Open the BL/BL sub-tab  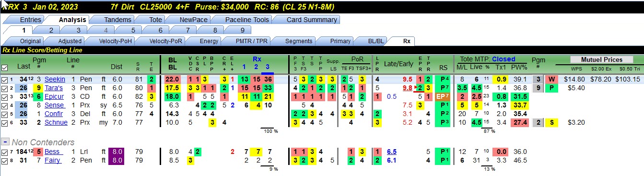tap(375, 41)
